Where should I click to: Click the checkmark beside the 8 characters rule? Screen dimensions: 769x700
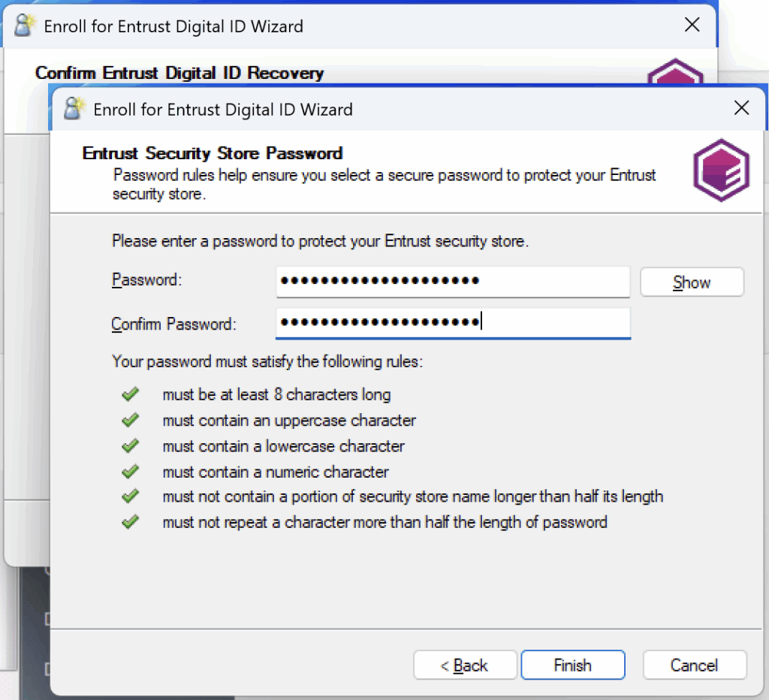point(131,394)
